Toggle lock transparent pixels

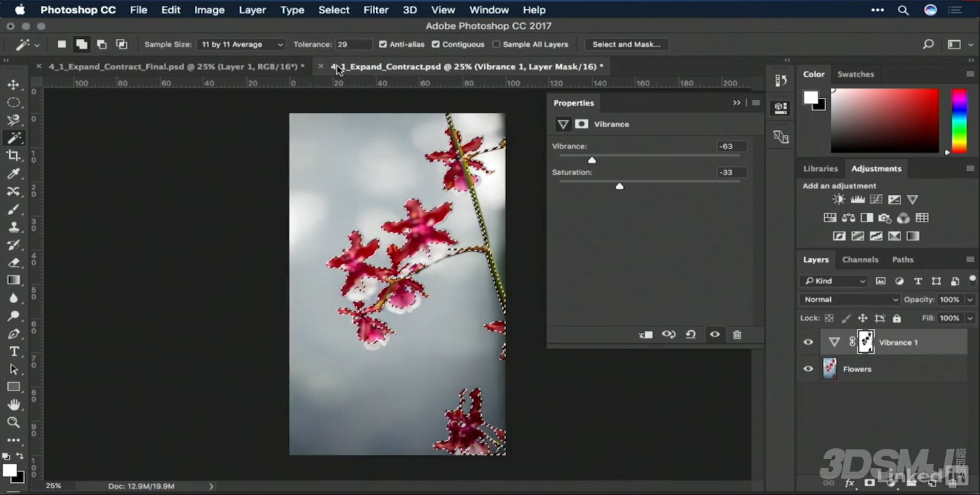click(829, 318)
